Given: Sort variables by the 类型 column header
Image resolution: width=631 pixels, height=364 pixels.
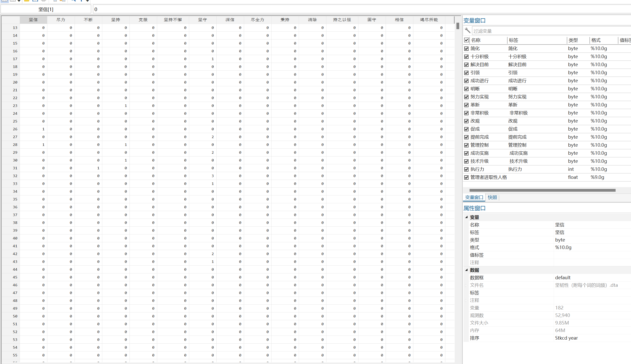Looking at the screenshot, I should point(573,40).
